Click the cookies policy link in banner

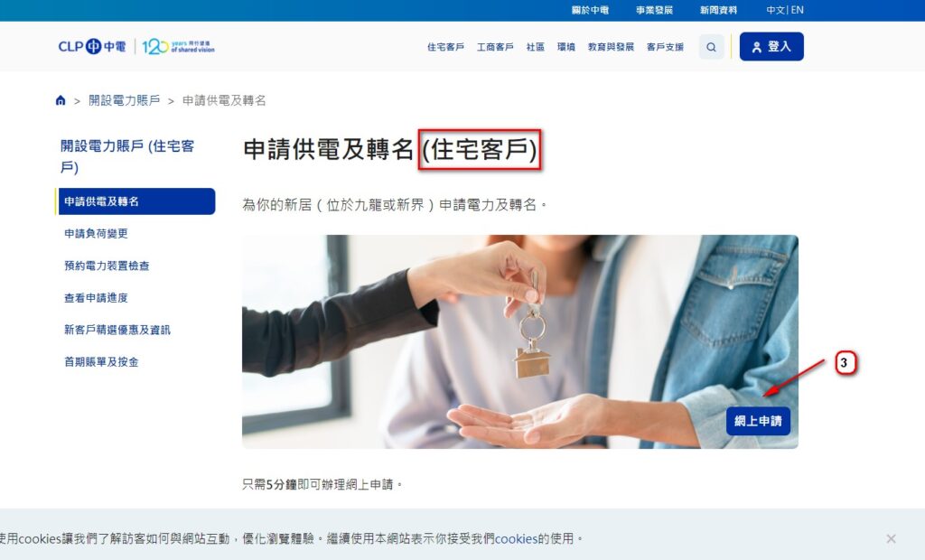516,538
